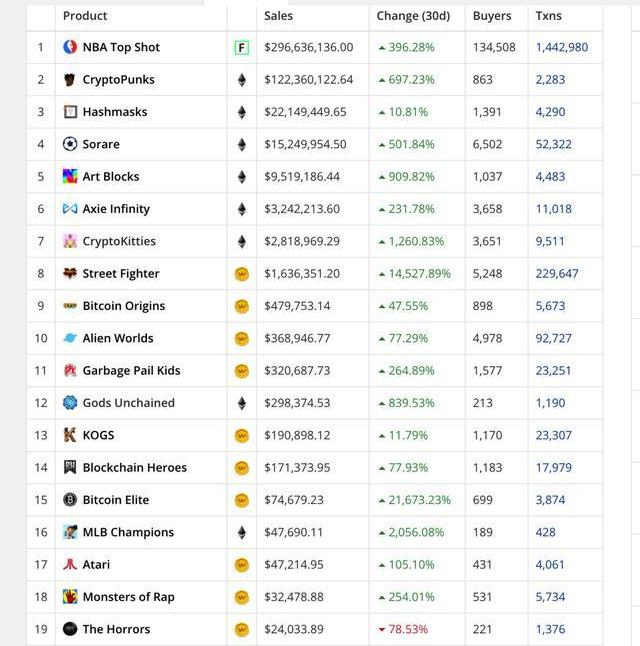Open Street Fighter transactions count 229,647
The image size is (640, 646).
(x=557, y=274)
